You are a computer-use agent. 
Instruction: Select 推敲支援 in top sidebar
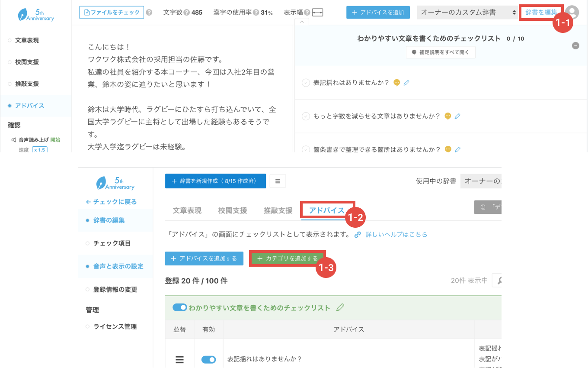(27, 84)
